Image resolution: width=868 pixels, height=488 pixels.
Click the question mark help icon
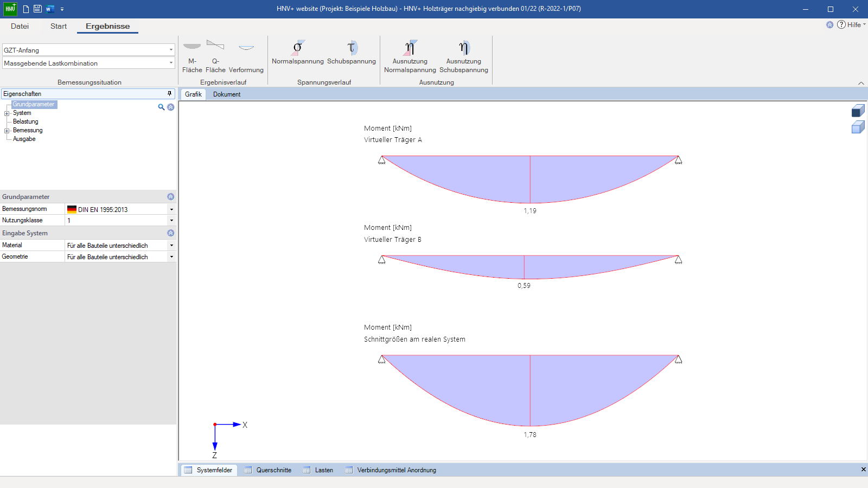[x=841, y=24]
